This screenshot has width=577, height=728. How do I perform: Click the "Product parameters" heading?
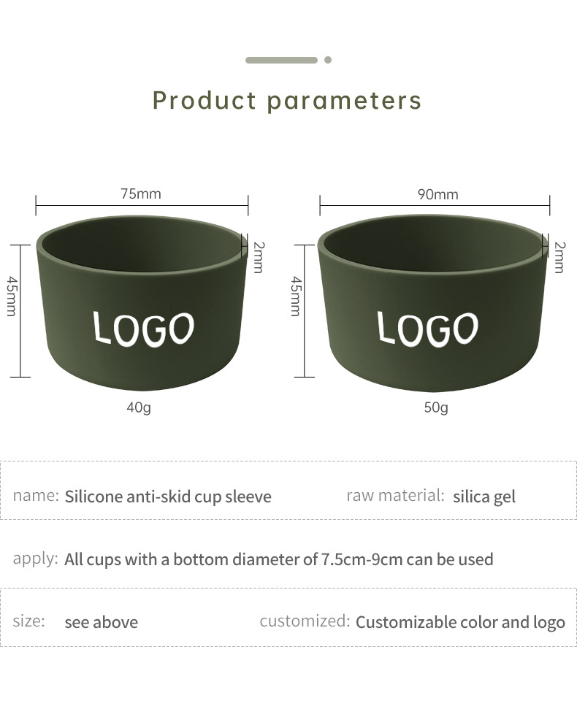click(287, 100)
